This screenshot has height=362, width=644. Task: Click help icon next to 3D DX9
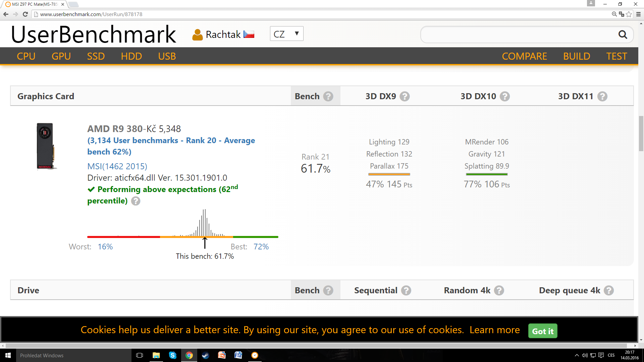[405, 97]
